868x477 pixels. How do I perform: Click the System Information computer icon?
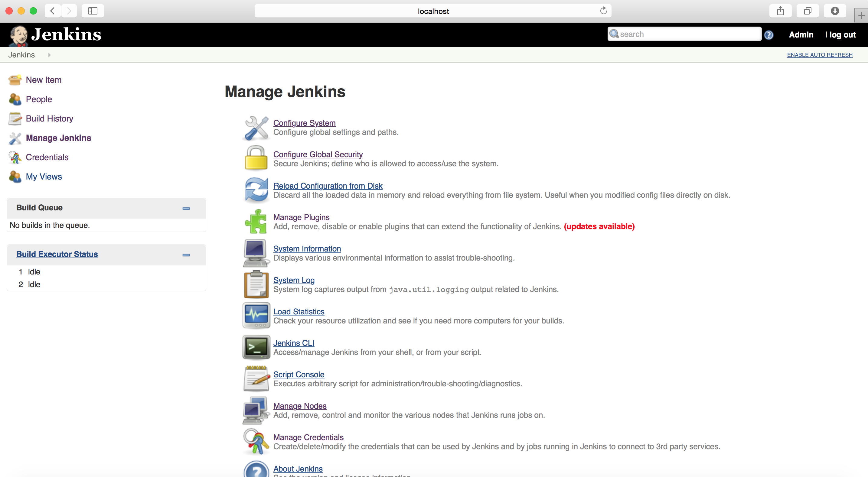pyautogui.click(x=256, y=253)
